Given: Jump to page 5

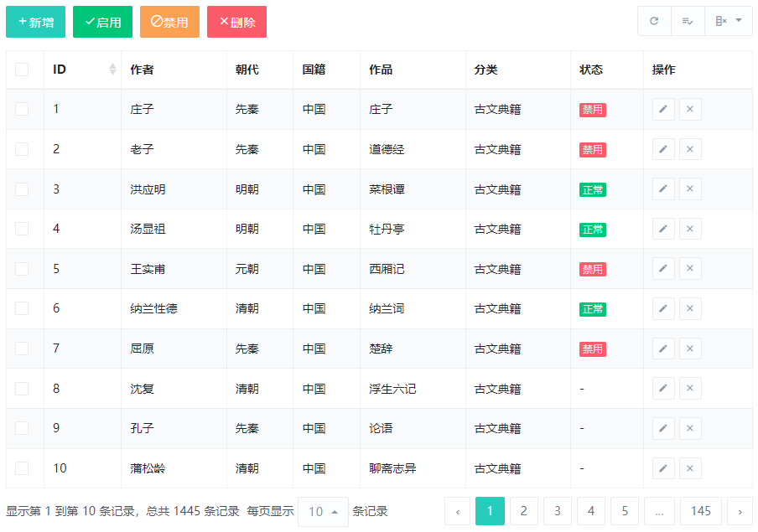Looking at the screenshot, I should pos(625,511).
